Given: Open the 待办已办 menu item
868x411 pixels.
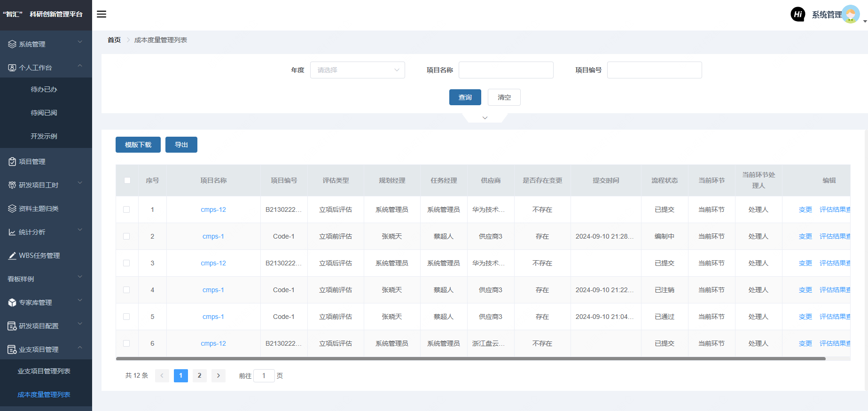Looking at the screenshot, I should point(44,89).
